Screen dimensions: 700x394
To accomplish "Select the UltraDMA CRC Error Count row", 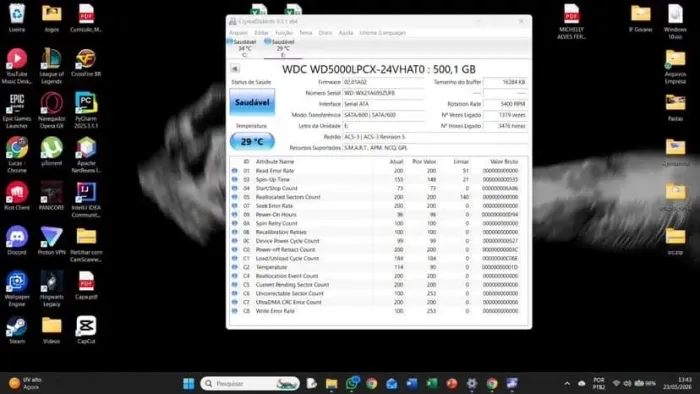I will (x=376, y=302).
